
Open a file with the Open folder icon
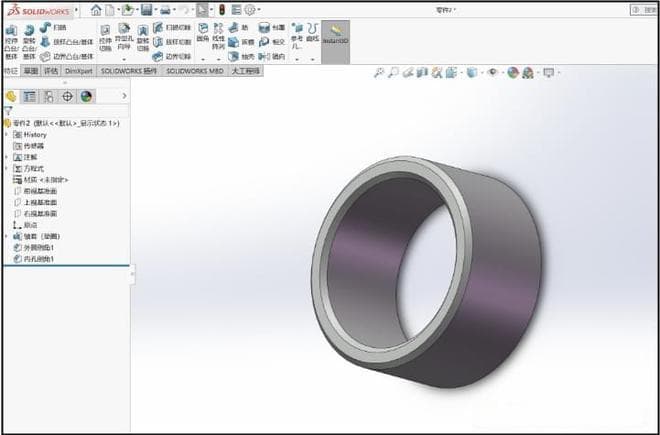point(128,10)
